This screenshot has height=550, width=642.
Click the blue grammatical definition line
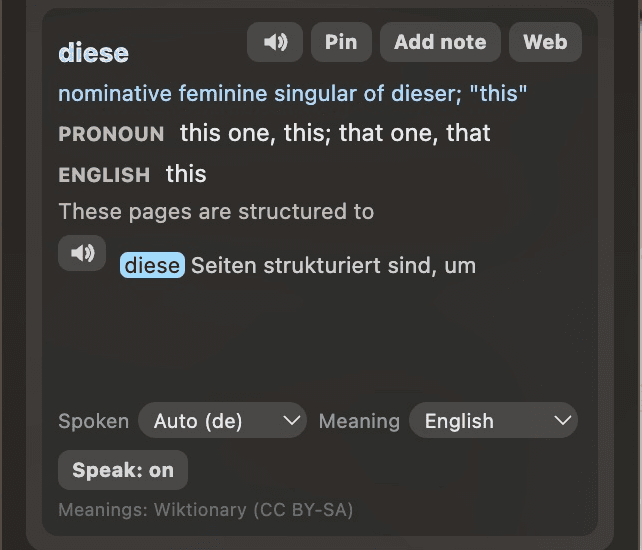coord(292,93)
